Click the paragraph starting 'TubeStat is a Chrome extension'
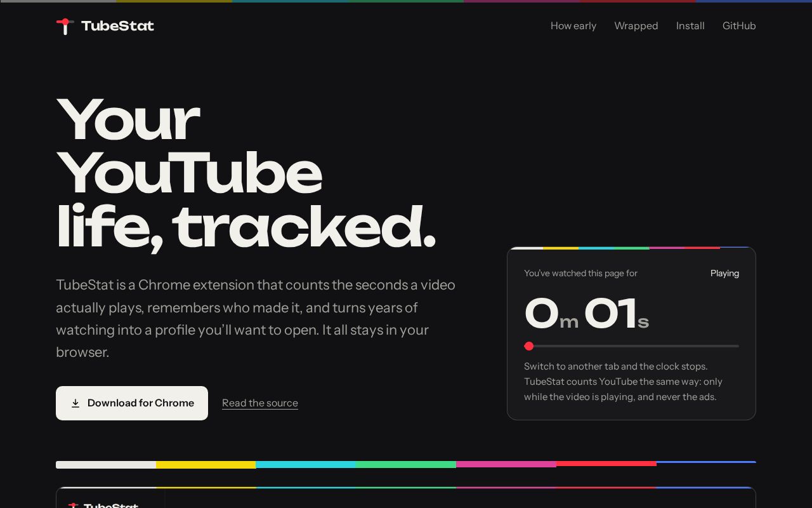The image size is (812, 508). click(x=256, y=318)
